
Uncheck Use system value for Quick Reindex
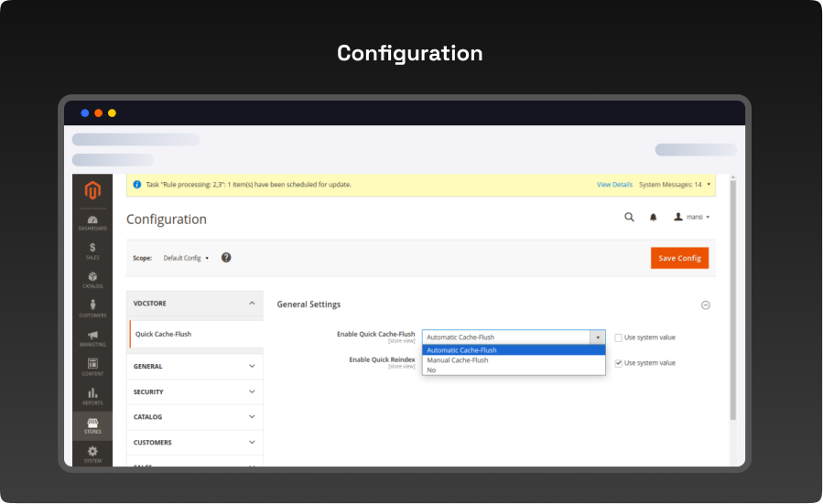[619, 363]
